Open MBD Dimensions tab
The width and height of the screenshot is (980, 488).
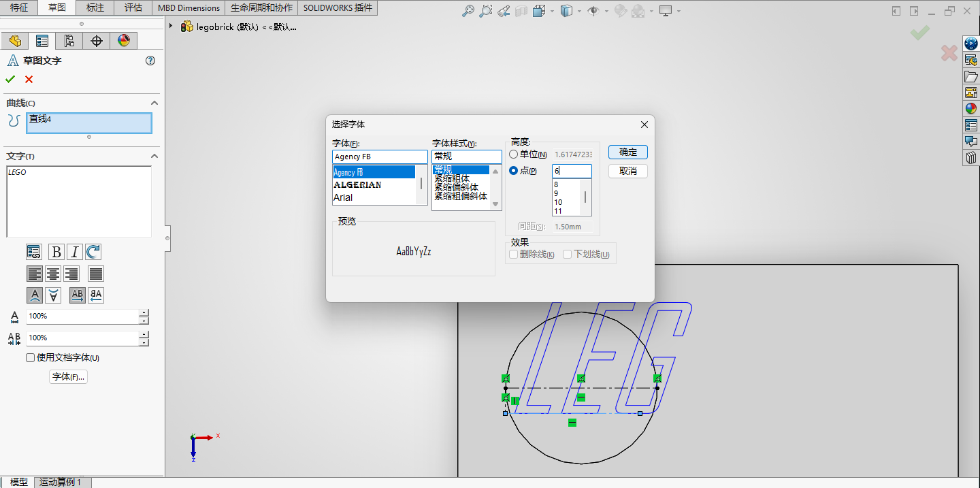(x=189, y=7)
